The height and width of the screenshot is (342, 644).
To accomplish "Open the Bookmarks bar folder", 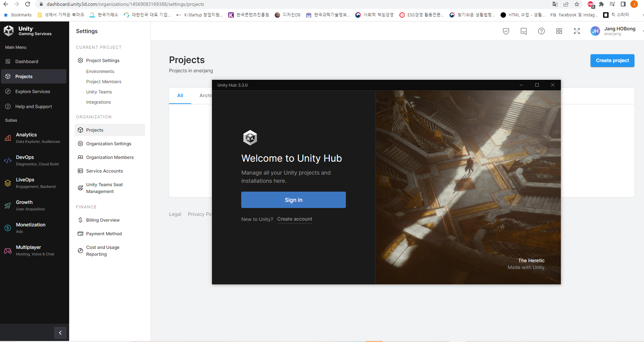I will (17, 15).
